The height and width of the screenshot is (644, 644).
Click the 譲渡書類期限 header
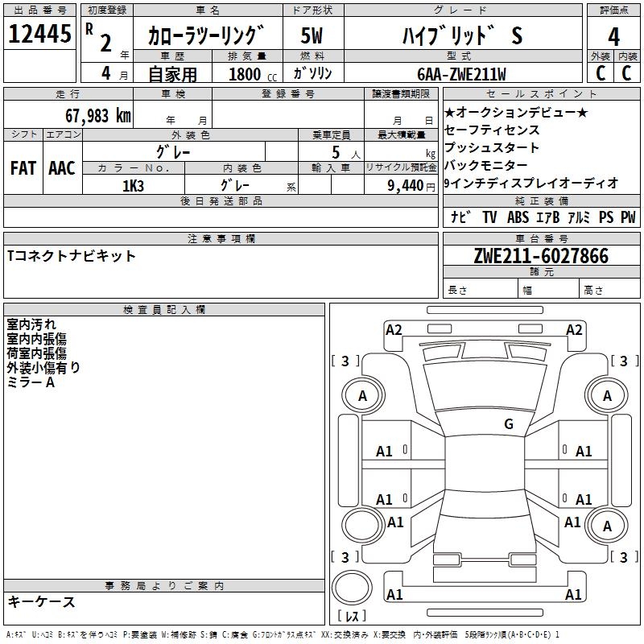pyautogui.click(x=401, y=94)
